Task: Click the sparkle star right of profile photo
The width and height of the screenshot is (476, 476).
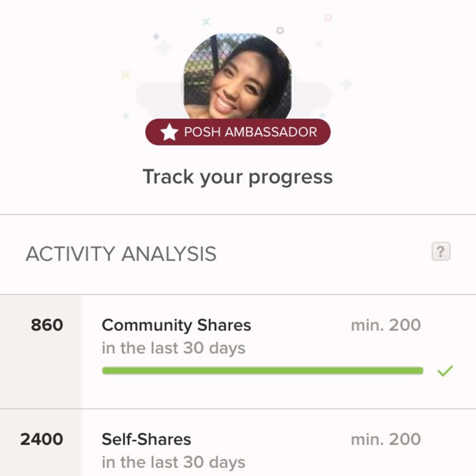Action: point(347,84)
